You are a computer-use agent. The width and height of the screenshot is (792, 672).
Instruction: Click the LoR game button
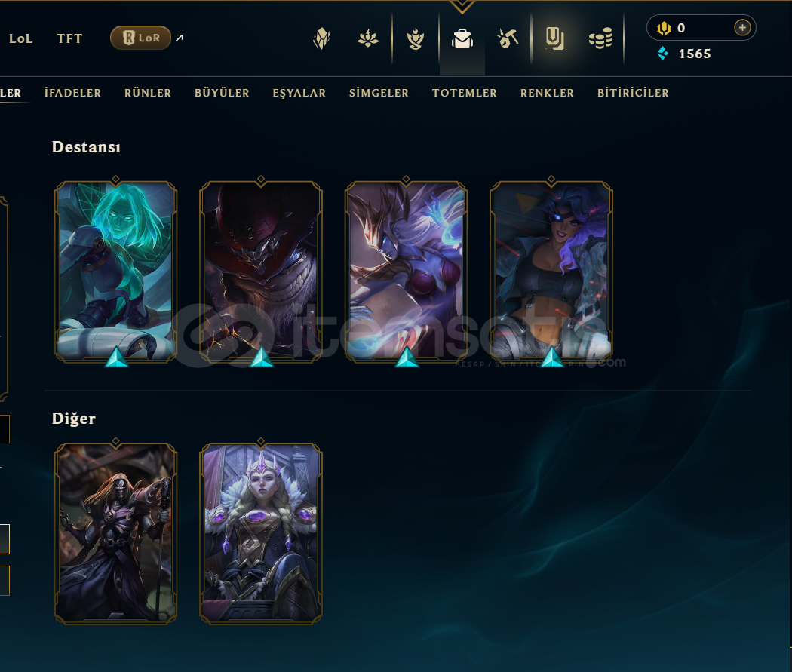point(140,38)
